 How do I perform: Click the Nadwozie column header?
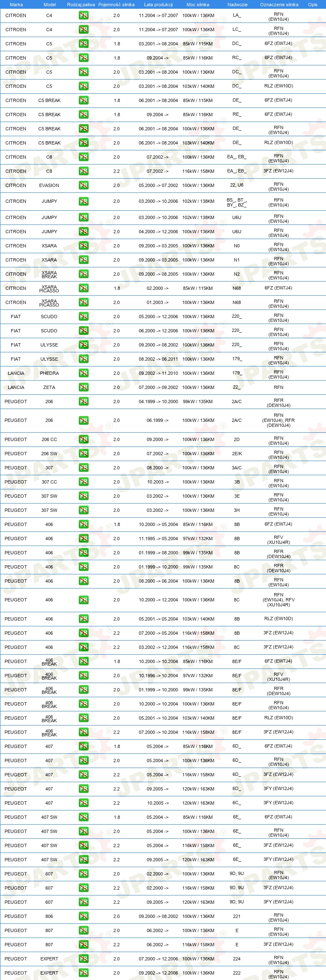pyautogui.click(x=238, y=5)
